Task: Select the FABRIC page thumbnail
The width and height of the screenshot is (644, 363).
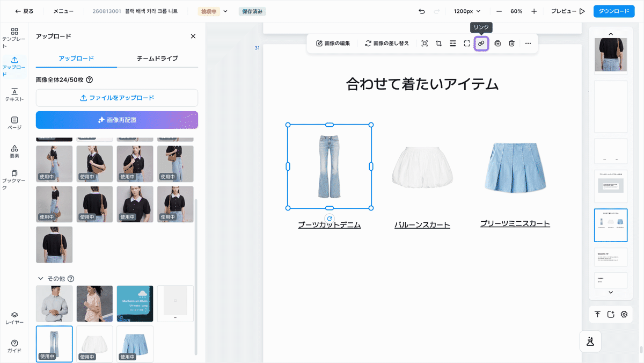Action: point(611,280)
